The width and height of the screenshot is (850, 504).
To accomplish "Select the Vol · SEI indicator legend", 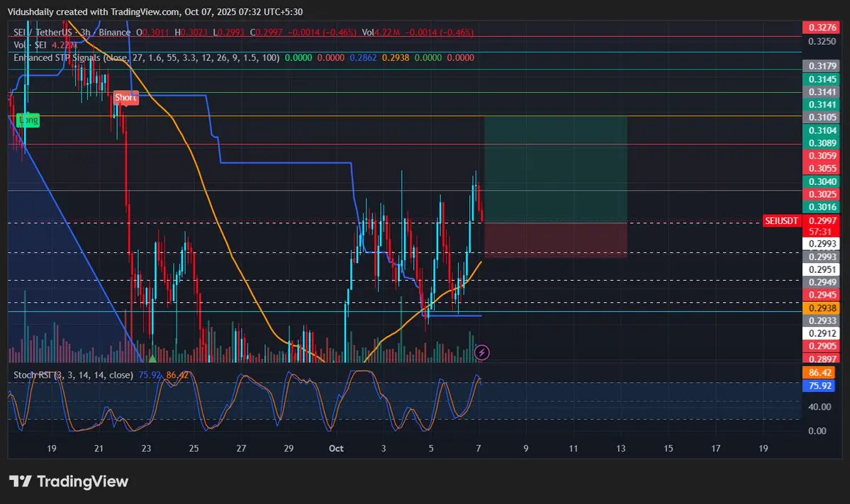I will 45,45.
